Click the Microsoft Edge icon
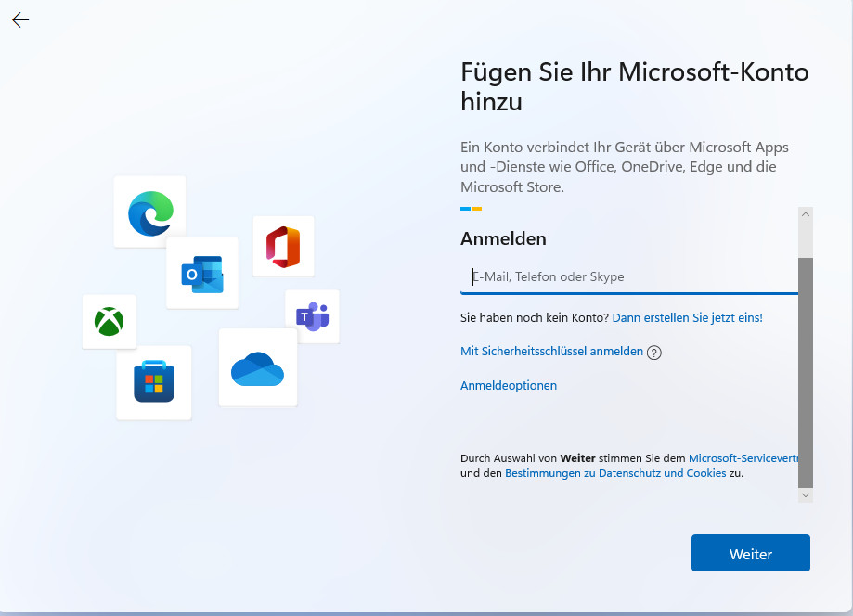Screen dimensions: 853x616 [x=150, y=212]
